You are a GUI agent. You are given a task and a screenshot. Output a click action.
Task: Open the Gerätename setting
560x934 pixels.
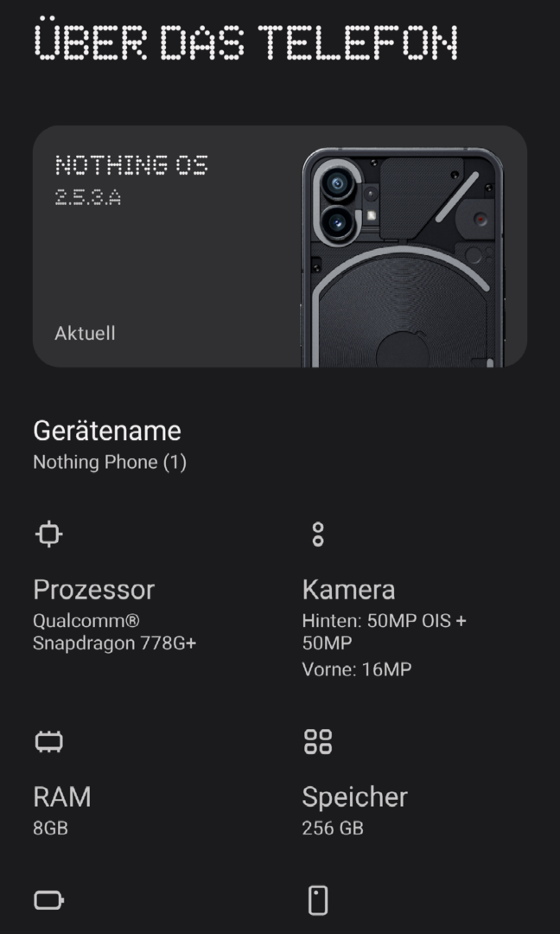pyautogui.click(x=107, y=431)
